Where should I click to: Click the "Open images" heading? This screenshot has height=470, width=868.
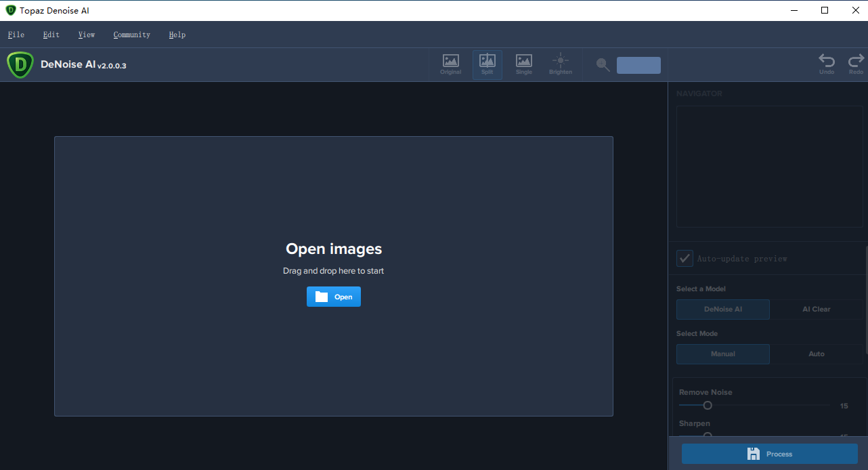(334, 249)
